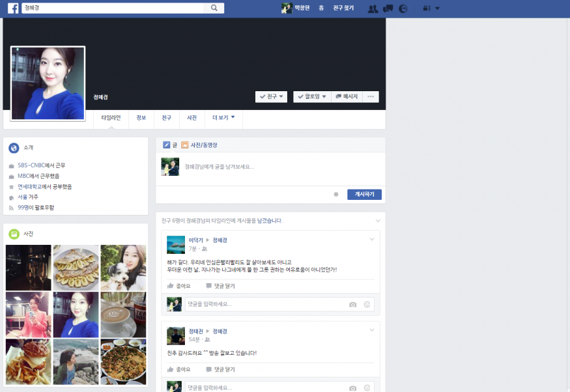The height and width of the screenshot is (392, 570).
Task: Toggle the 팔로잉 following button
Action: (x=311, y=97)
